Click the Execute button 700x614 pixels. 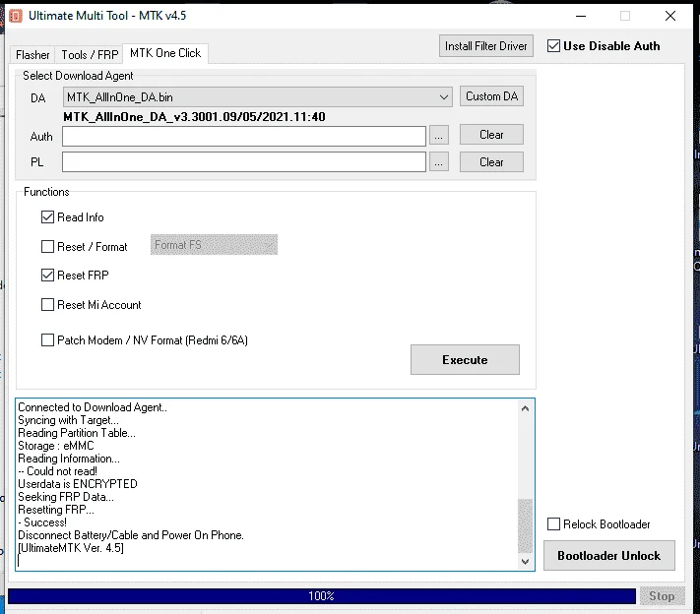465,360
